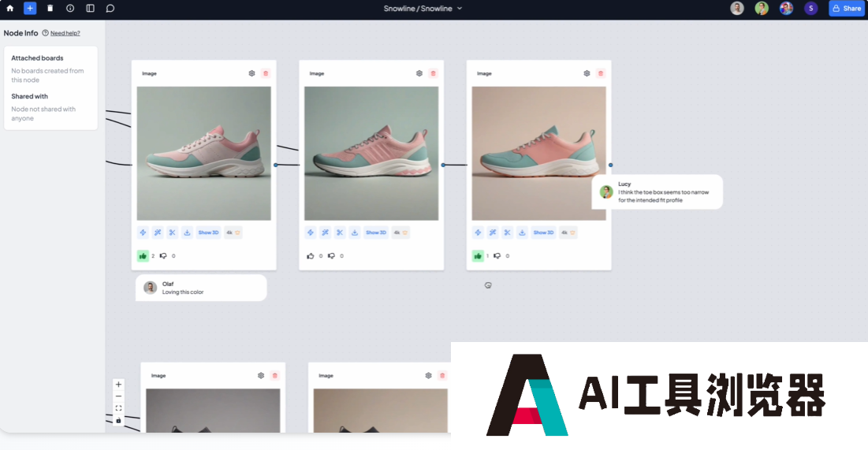868x450 pixels.
Task: Toggle green thumbs-up showing 2 likes
Action: 143,255
